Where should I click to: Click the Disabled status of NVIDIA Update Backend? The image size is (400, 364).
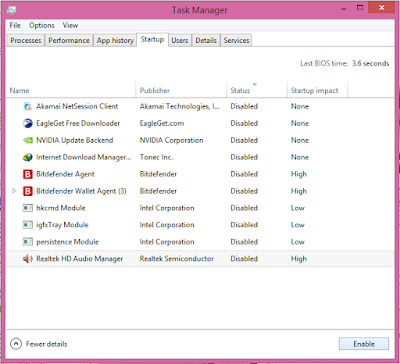244,140
